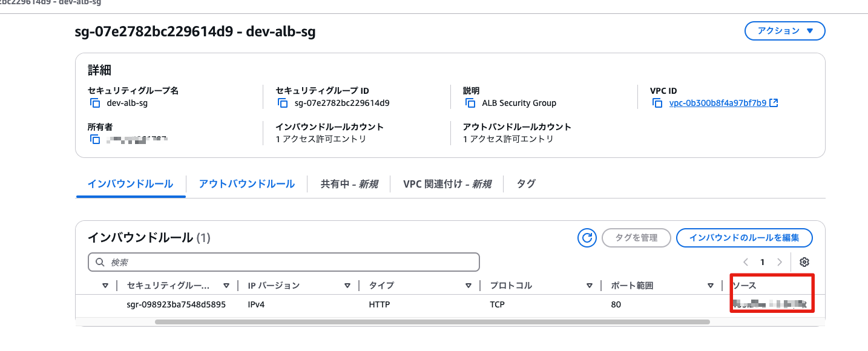This screenshot has width=868, height=351.
Task: Go to previous page of inbound rules
Action: pos(746,262)
